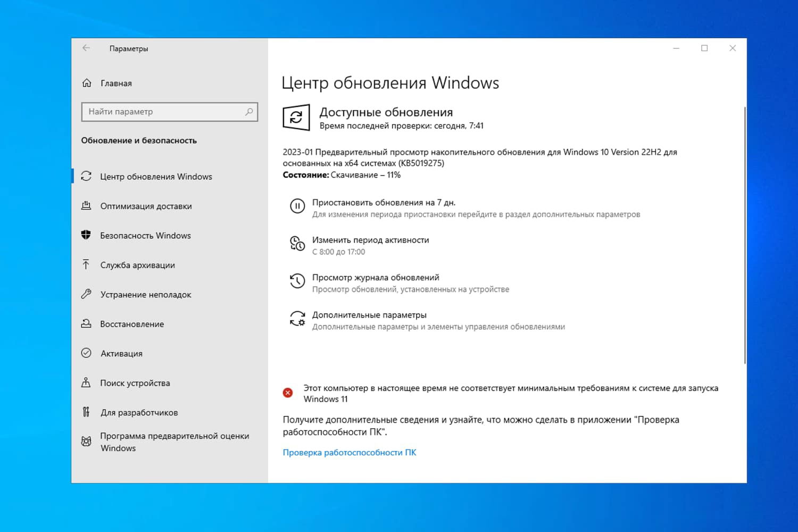
Task: Go back with the arrow beside Параметры
Action: coord(86,48)
